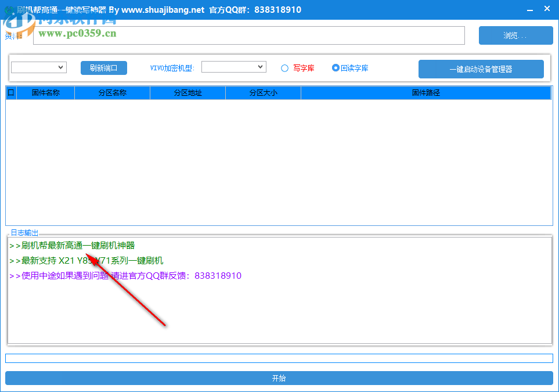
Task: Click the 分区地址 column header
Action: click(x=188, y=93)
